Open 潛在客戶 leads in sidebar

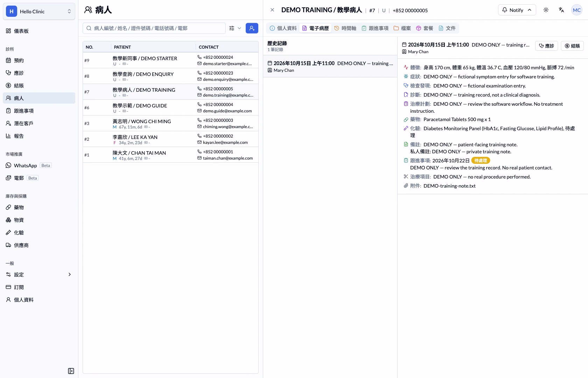(39, 124)
